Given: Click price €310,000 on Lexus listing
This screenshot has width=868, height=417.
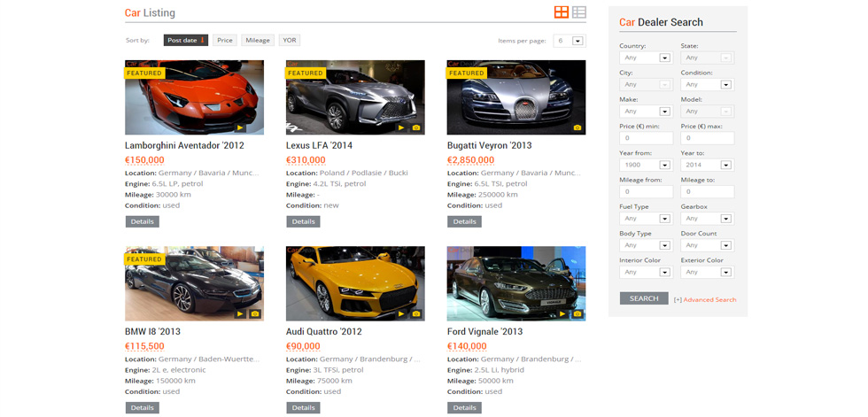Looking at the screenshot, I should tap(306, 160).
